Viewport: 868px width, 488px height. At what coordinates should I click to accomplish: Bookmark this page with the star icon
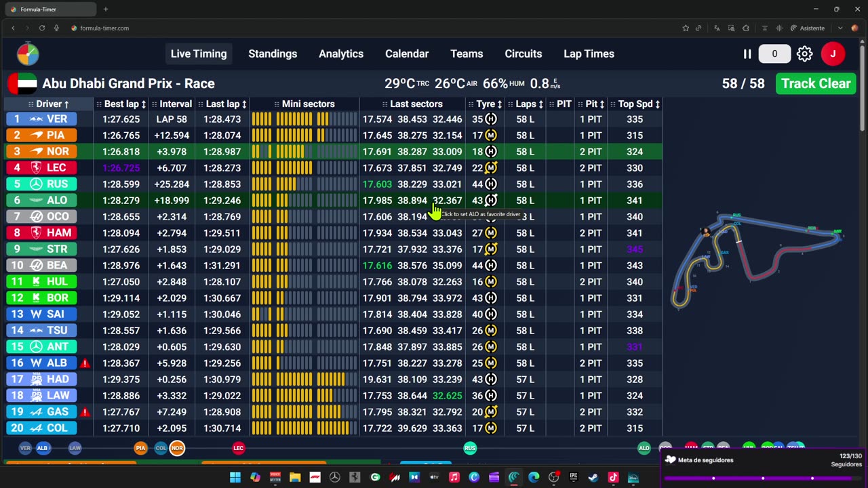click(686, 28)
